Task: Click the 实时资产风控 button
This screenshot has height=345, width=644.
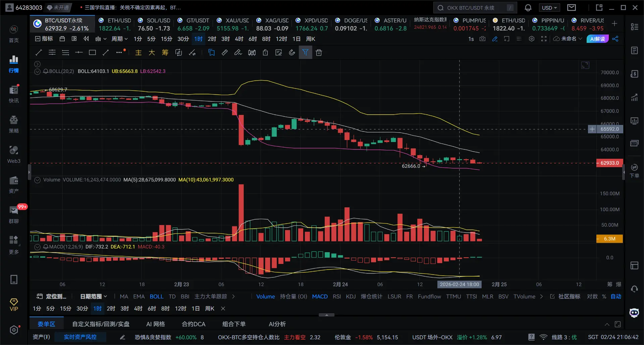Action: (80, 337)
